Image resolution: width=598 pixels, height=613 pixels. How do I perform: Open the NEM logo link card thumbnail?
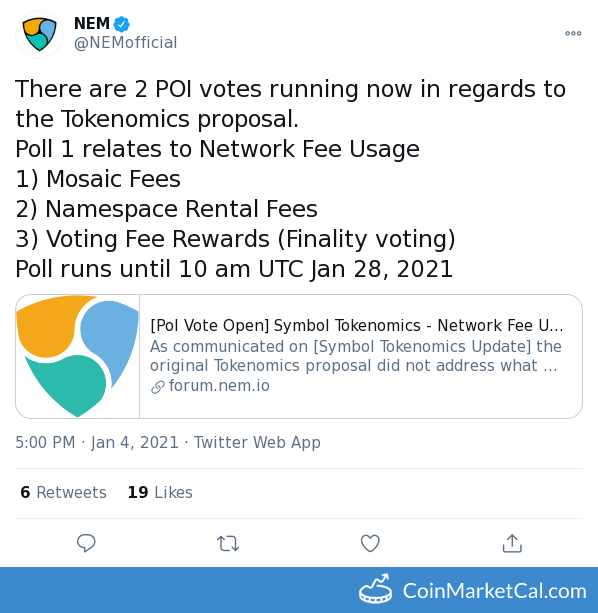coord(77,357)
